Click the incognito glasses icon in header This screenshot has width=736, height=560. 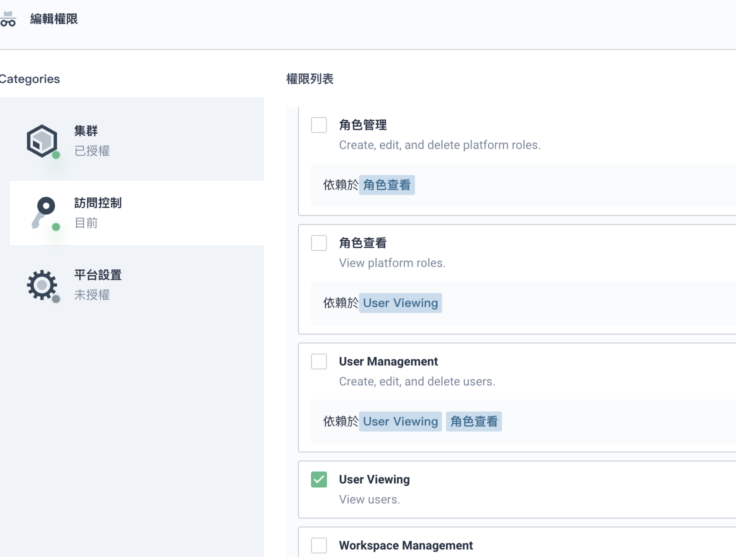tap(8, 19)
